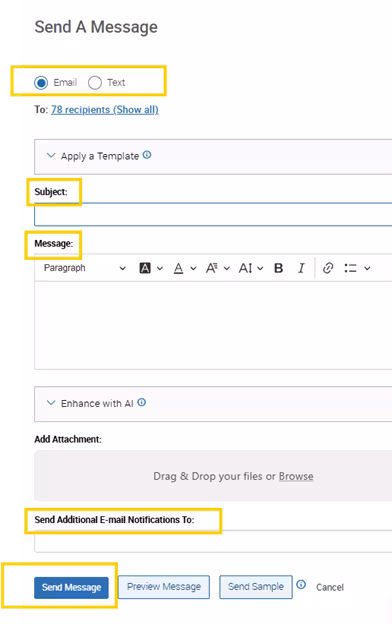Open the list style dropdown arrow
This screenshot has width=392, height=624.
coord(367,269)
